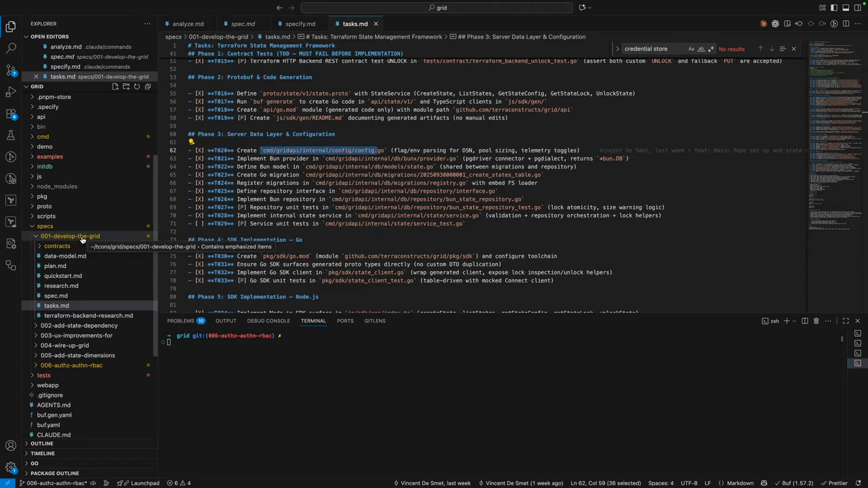Screen dimensions: 868x488
Task: Create a new file in GRID explorer
Action: coord(115,87)
